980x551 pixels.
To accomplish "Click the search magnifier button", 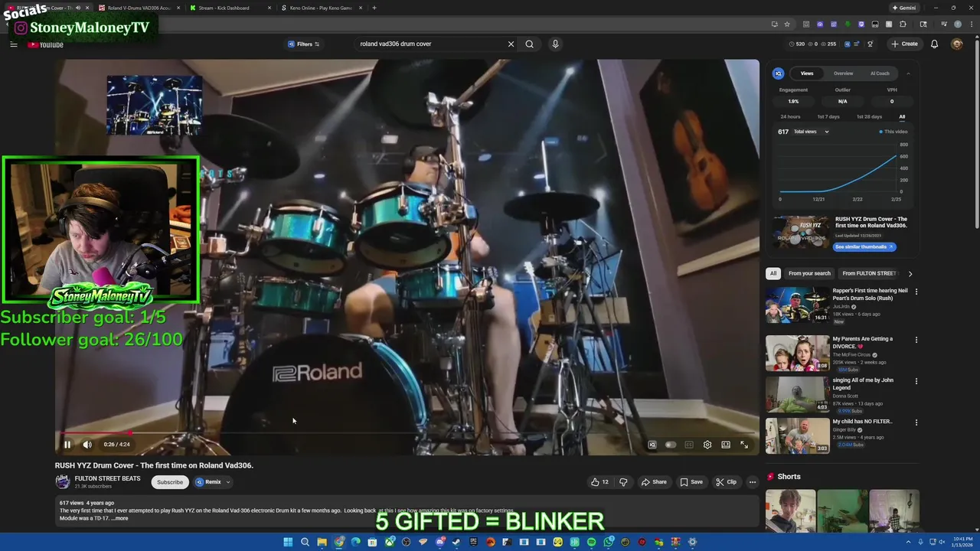I will pyautogui.click(x=529, y=44).
